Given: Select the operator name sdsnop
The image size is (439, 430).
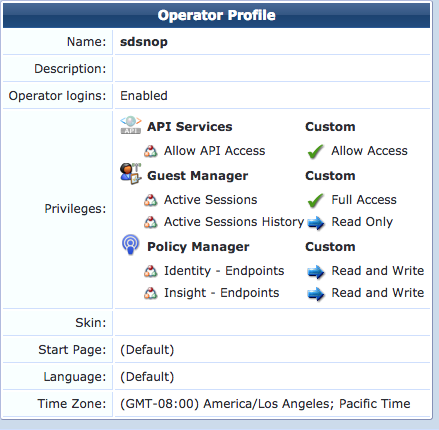Looking at the screenshot, I should (x=144, y=42).
